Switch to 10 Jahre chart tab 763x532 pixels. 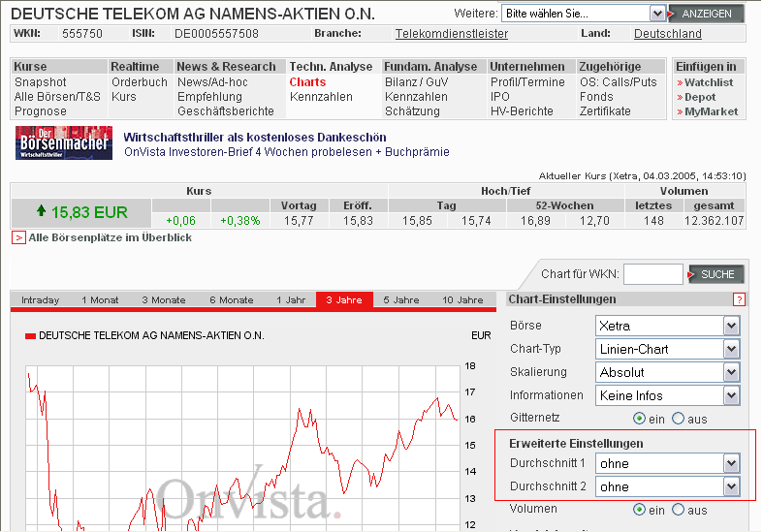[462, 300]
